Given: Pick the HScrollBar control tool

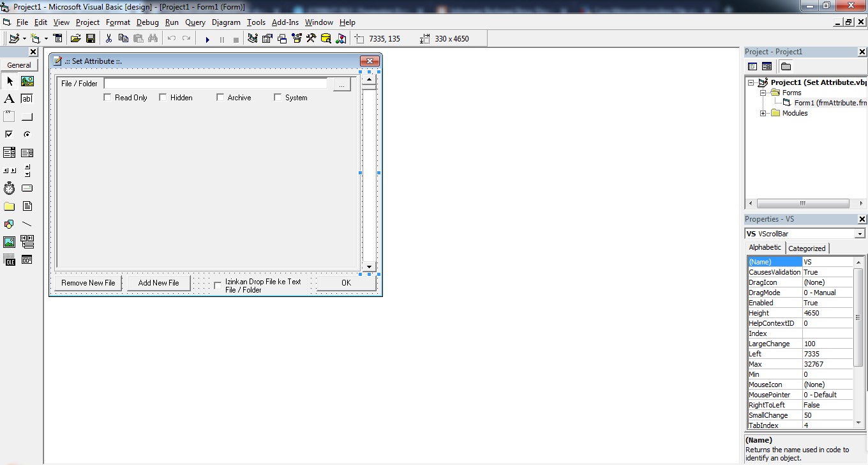Looking at the screenshot, I should [10, 171].
